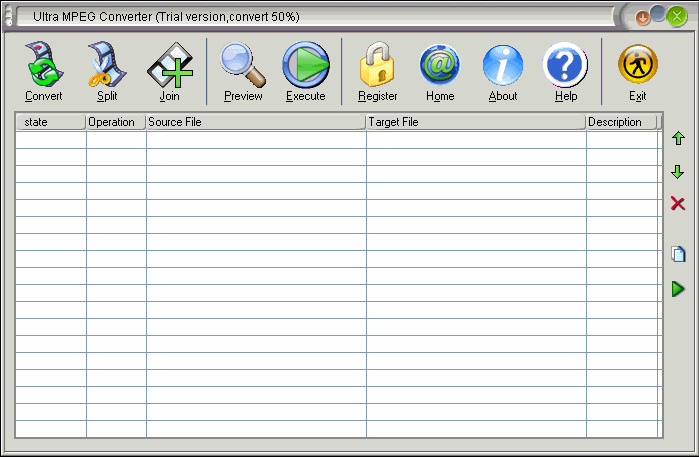
Task: Open the Help question mark
Action: [x=565, y=72]
